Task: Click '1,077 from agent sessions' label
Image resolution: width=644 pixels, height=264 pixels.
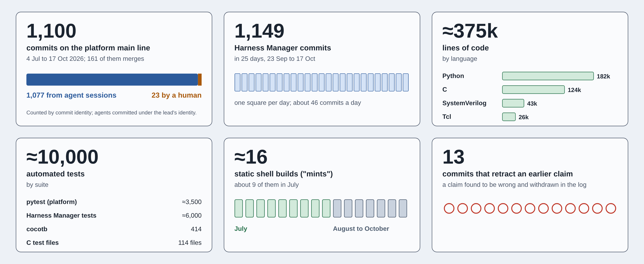Action: pos(71,95)
